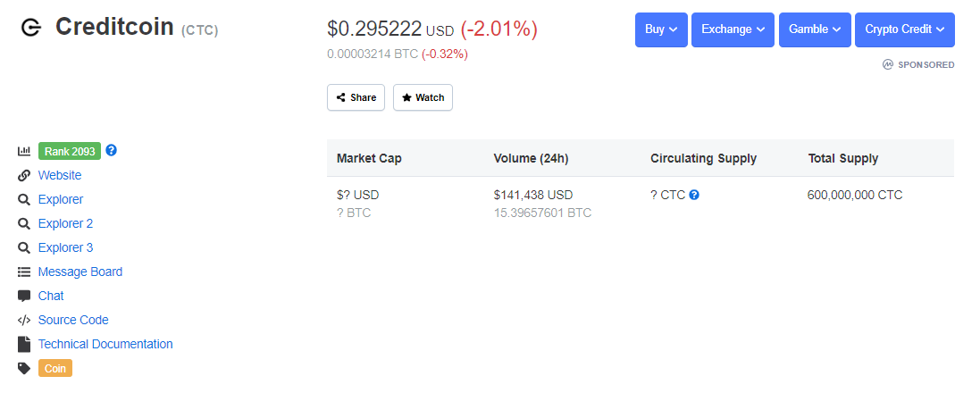This screenshot has height=393, width=980.
Task: Click the circulating supply info icon
Action: pos(694,195)
